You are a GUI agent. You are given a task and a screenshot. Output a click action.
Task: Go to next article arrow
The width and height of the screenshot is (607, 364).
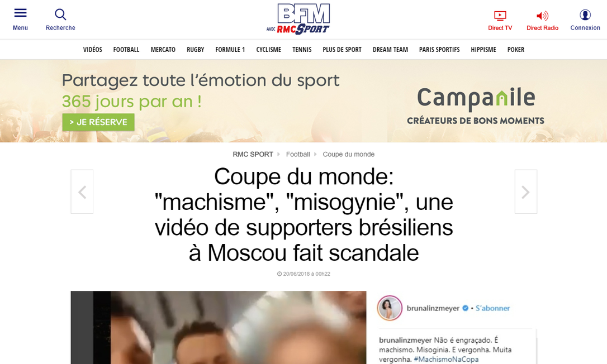526,191
